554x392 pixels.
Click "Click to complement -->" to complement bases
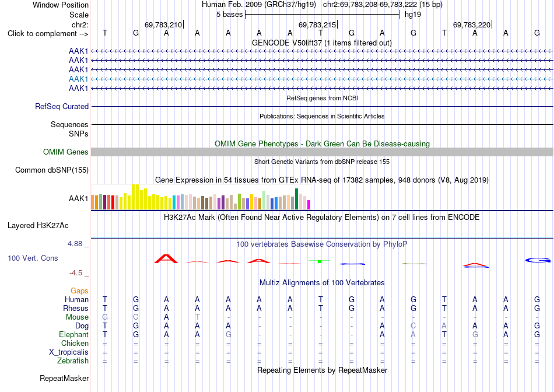(48, 34)
